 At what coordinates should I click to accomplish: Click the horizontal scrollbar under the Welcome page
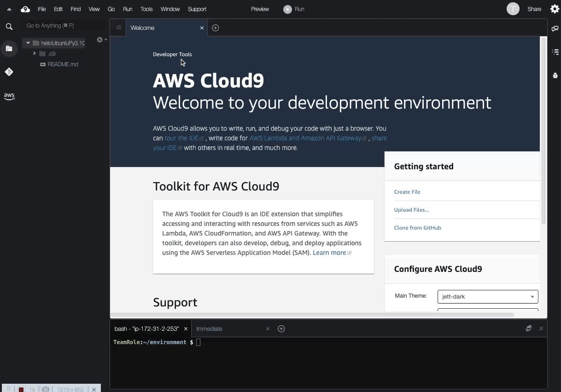[312, 315]
